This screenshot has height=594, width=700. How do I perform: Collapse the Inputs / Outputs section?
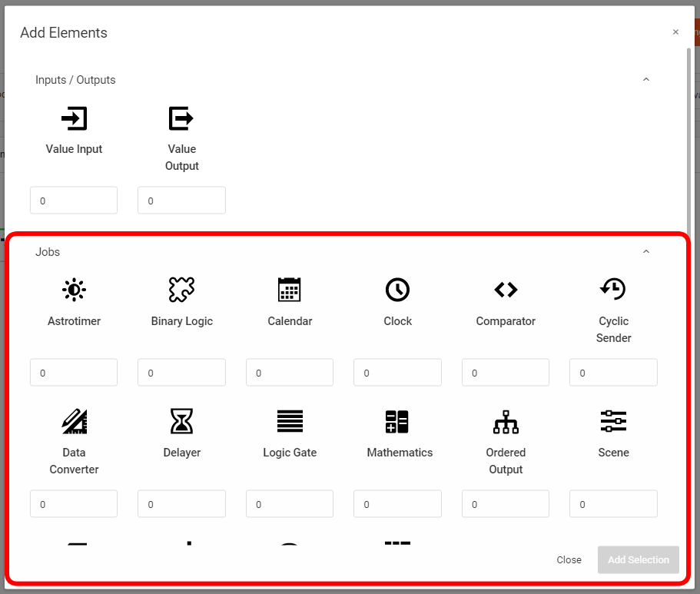(645, 80)
